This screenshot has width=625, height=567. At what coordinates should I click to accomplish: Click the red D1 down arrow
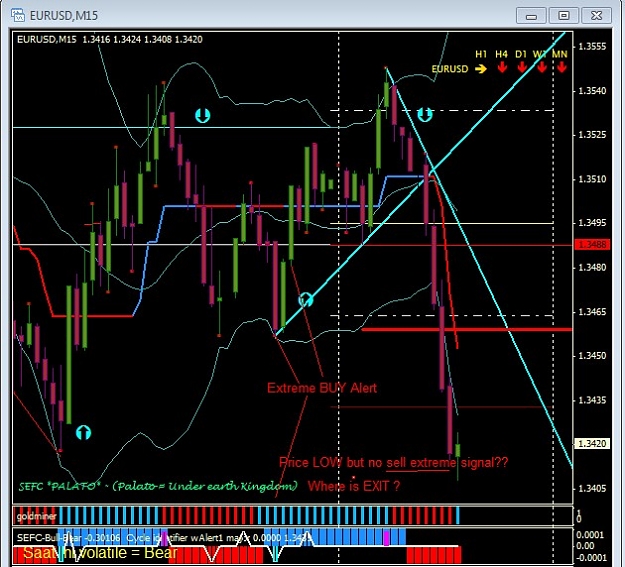tap(522, 67)
